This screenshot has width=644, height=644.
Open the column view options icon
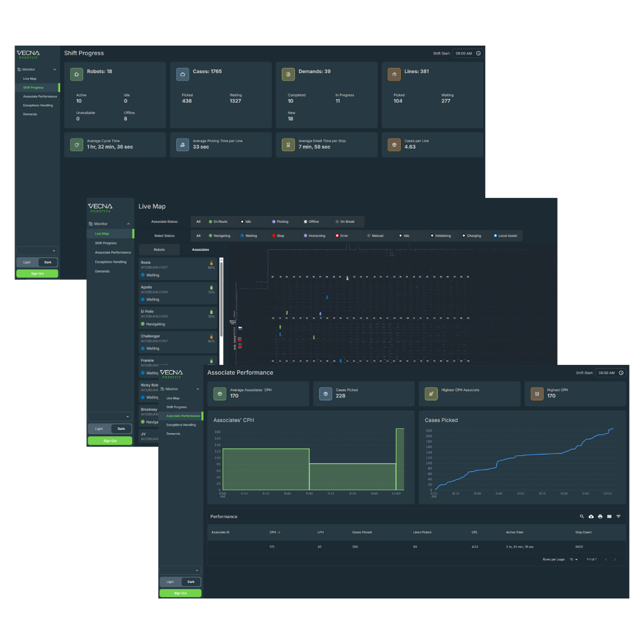coord(609,516)
